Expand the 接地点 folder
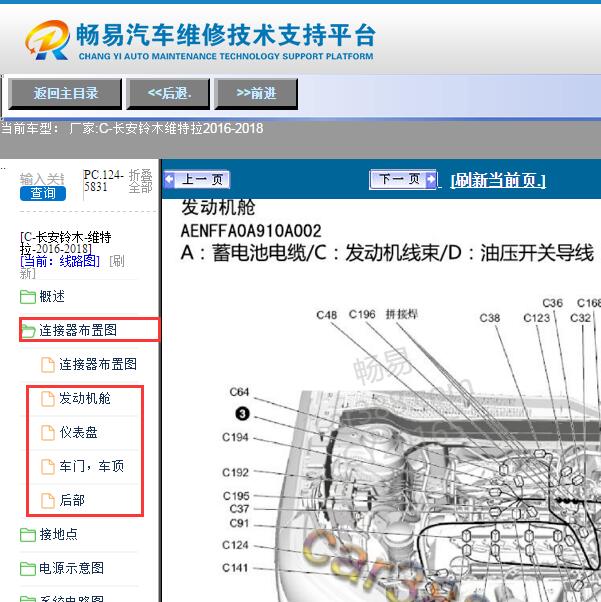601x602 pixels. pyautogui.click(x=58, y=534)
